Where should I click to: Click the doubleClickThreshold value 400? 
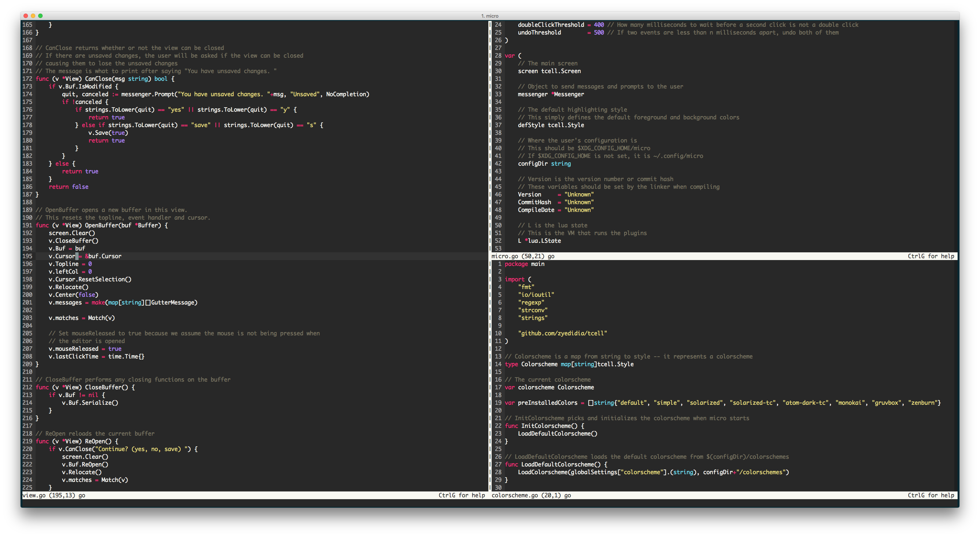pyautogui.click(x=599, y=25)
